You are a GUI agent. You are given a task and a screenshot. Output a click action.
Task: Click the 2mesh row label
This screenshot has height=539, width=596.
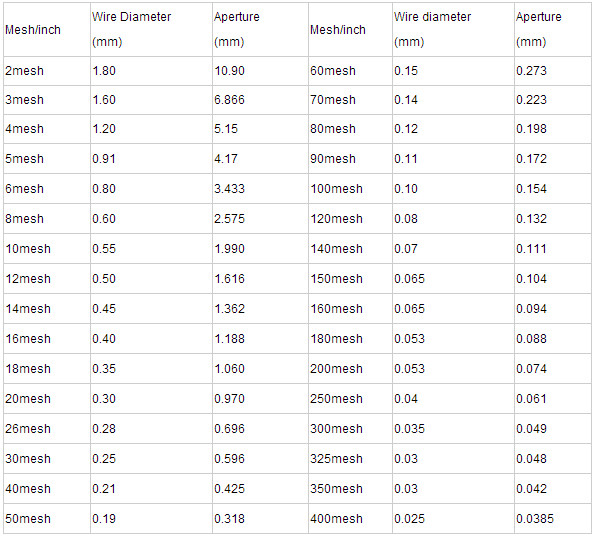(x=24, y=71)
